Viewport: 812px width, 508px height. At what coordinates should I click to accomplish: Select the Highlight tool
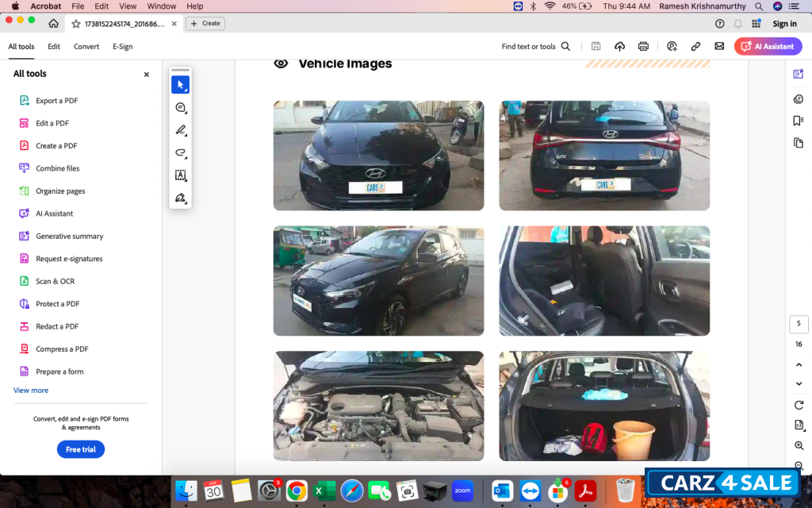[180, 129]
